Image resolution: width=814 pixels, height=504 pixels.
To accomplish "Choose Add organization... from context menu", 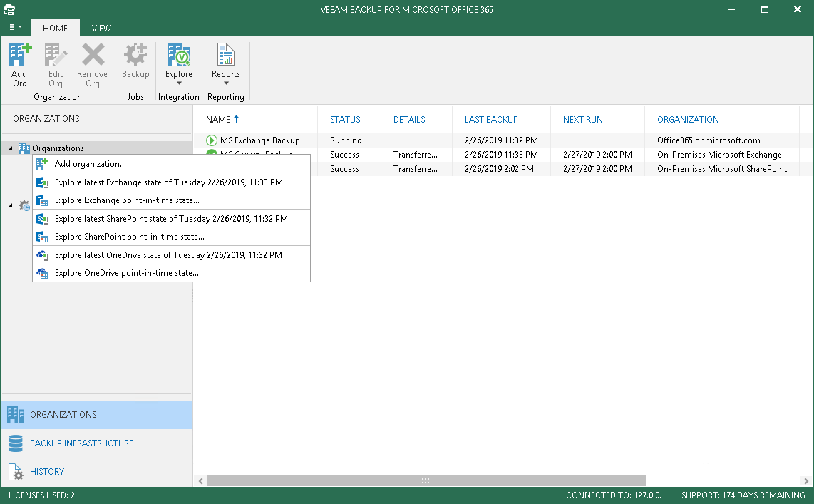I will click(x=171, y=164).
